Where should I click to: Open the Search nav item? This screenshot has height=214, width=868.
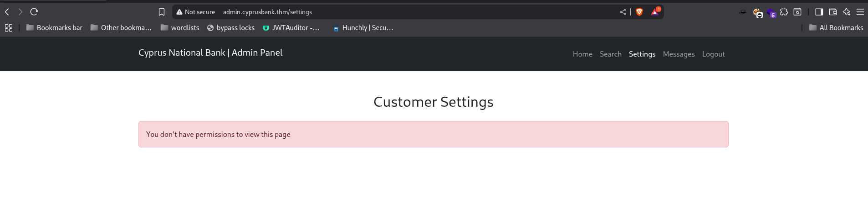[610, 54]
